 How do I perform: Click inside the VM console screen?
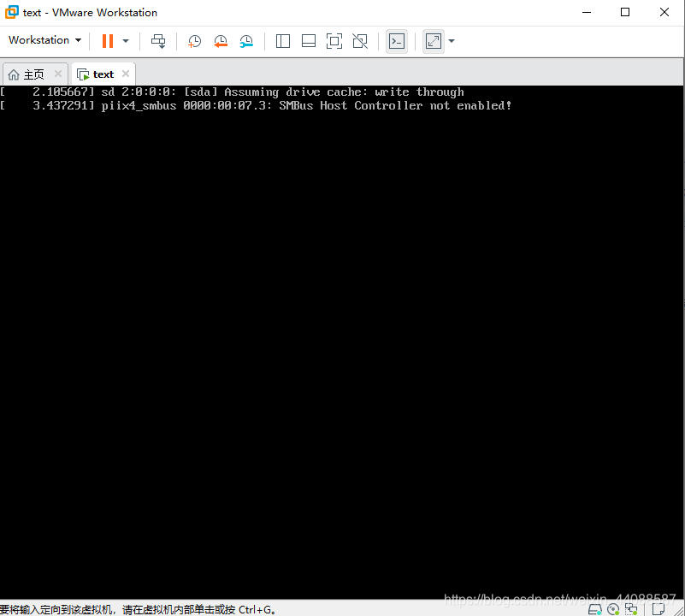pyautogui.click(x=341, y=342)
